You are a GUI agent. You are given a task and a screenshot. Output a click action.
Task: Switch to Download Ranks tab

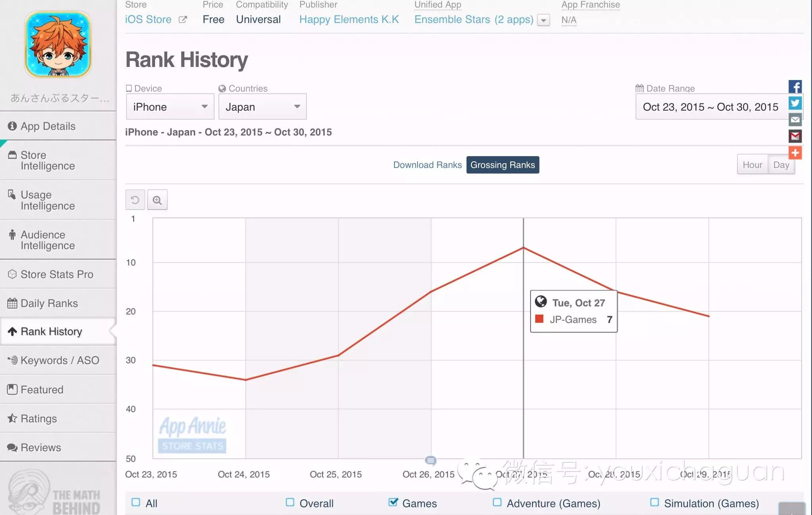(427, 165)
